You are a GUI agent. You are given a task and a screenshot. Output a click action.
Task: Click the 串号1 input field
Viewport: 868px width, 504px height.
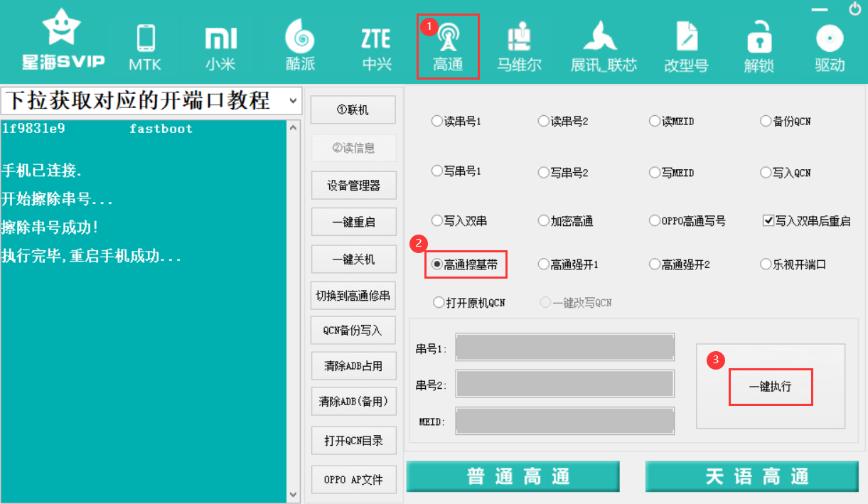click(565, 348)
